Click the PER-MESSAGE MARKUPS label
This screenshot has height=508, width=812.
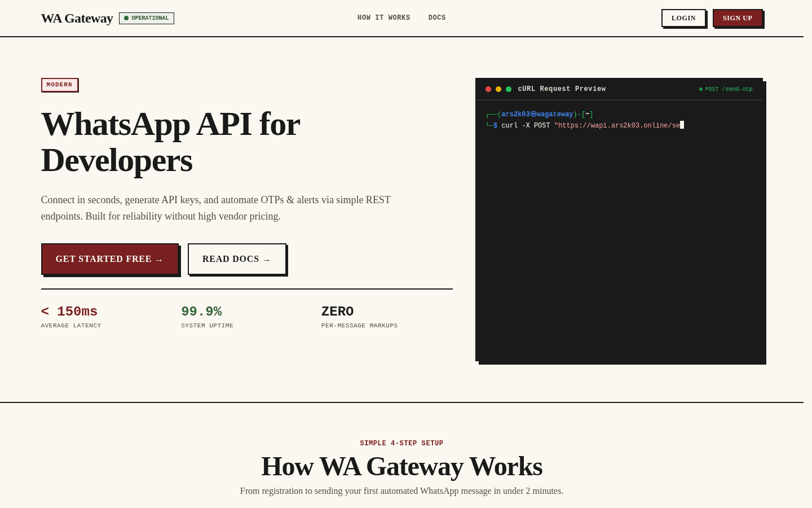360,326
